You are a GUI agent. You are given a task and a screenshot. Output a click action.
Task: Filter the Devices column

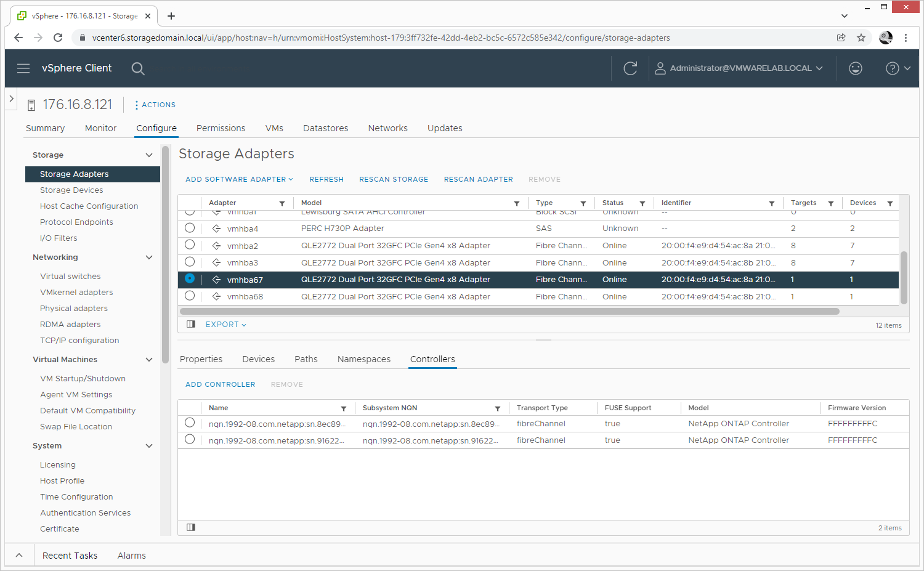(890, 203)
